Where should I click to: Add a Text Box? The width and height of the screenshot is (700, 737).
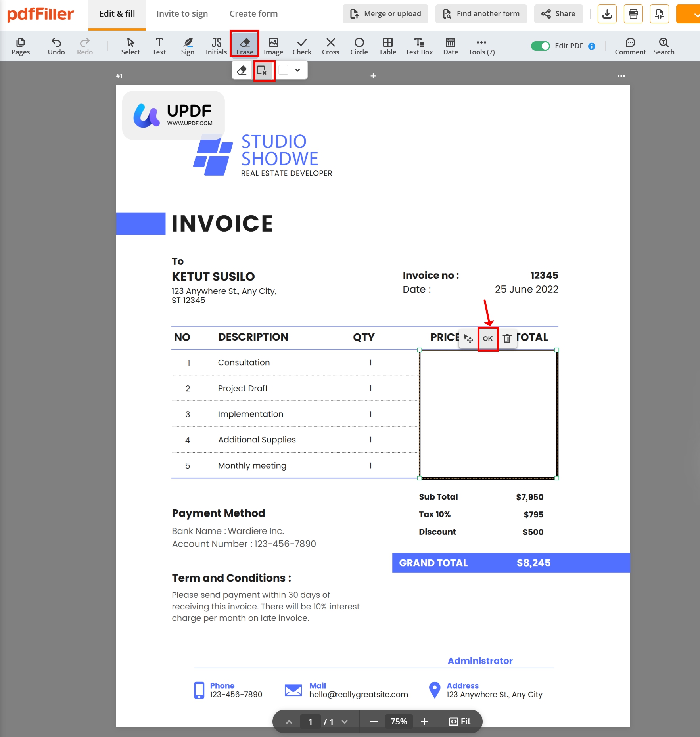(x=419, y=46)
